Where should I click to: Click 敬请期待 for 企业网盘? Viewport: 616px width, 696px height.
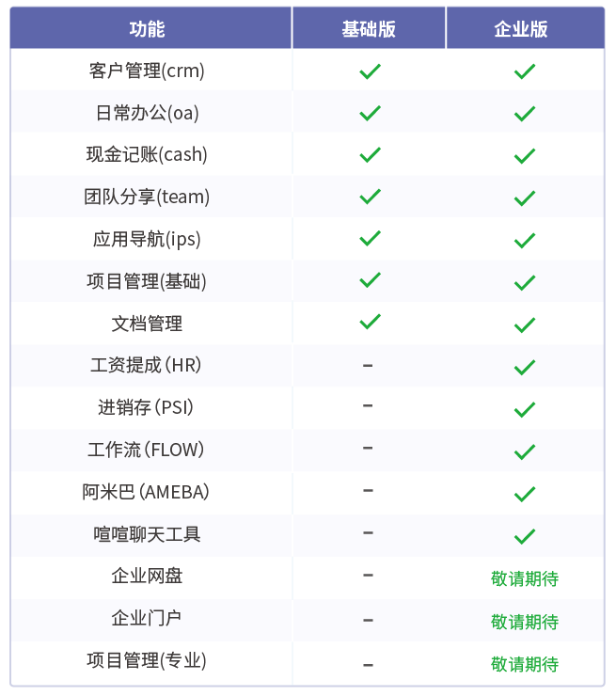click(x=525, y=578)
